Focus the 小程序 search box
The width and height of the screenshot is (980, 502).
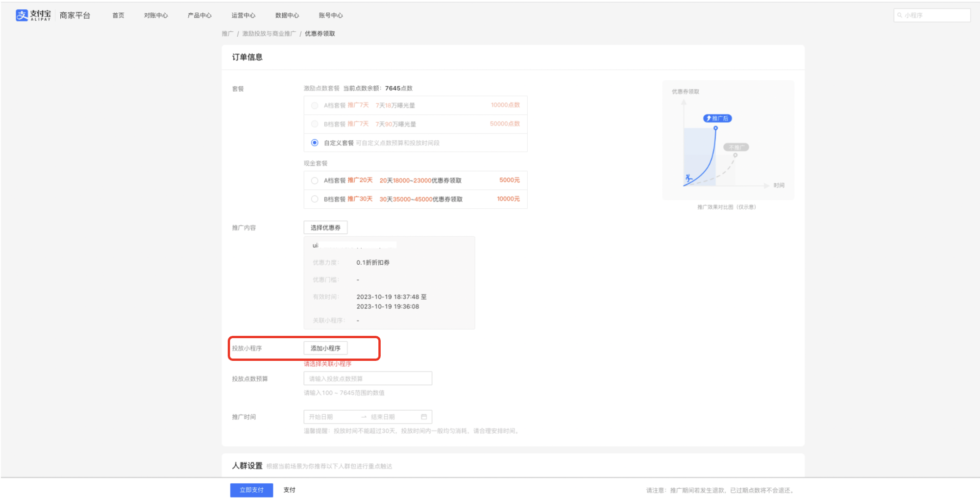click(x=932, y=15)
